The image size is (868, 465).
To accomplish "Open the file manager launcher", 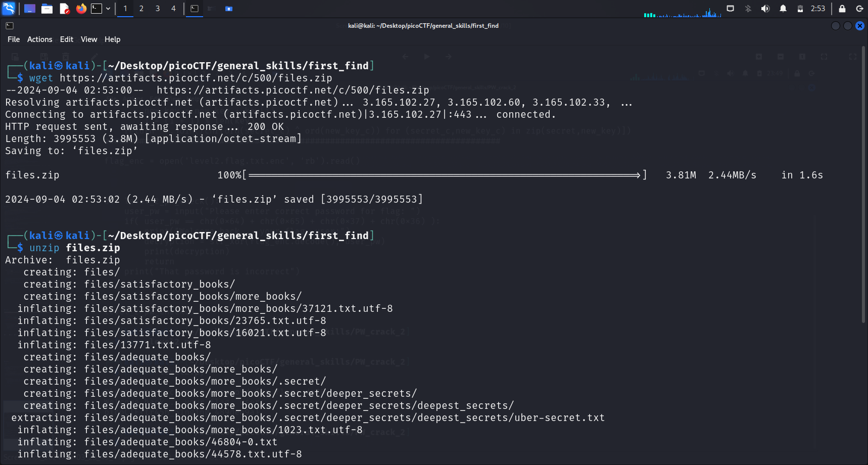I will (x=47, y=9).
